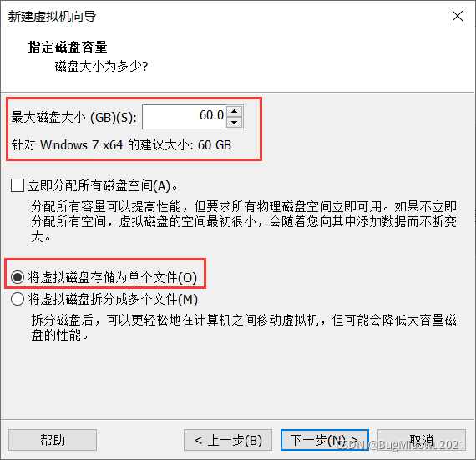Click the 将虚拟磁盘拆分成多个文件(M) label text
The width and height of the screenshot is (476, 460).
(113, 299)
